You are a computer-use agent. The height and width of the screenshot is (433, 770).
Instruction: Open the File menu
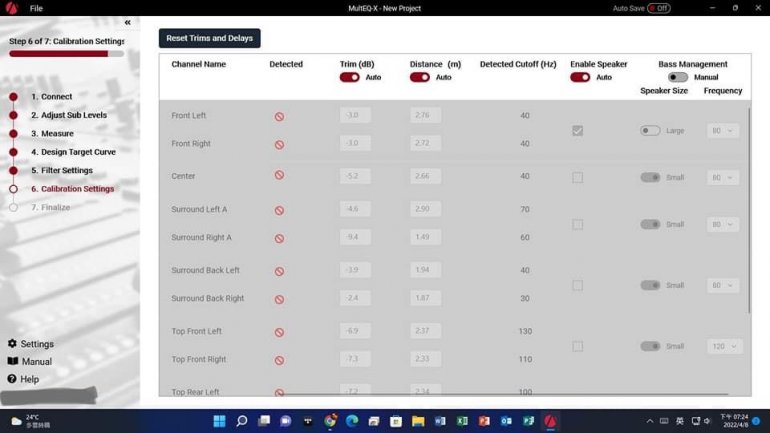(x=36, y=8)
